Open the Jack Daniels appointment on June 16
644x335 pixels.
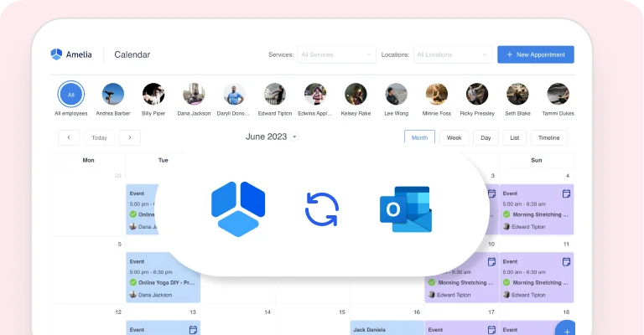[387, 328]
